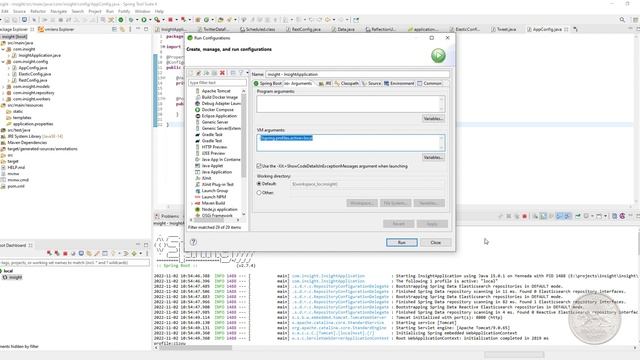
Task: Click the Revert button in dialog
Action: [x=398, y=224]
